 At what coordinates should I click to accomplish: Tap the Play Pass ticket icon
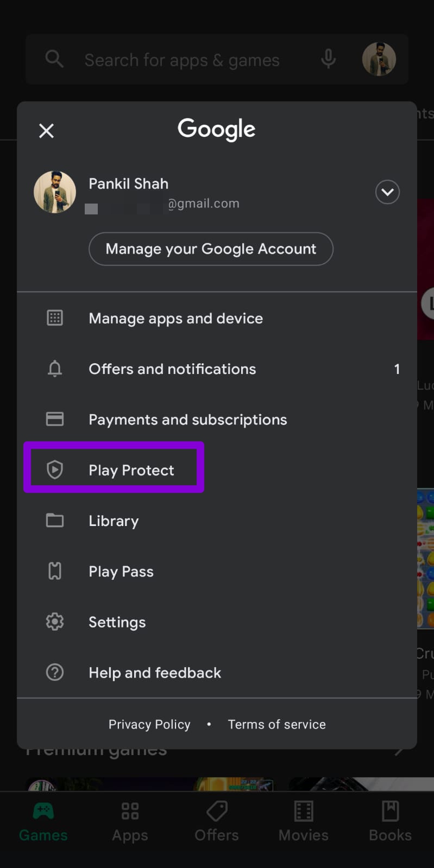click(54, 571)
